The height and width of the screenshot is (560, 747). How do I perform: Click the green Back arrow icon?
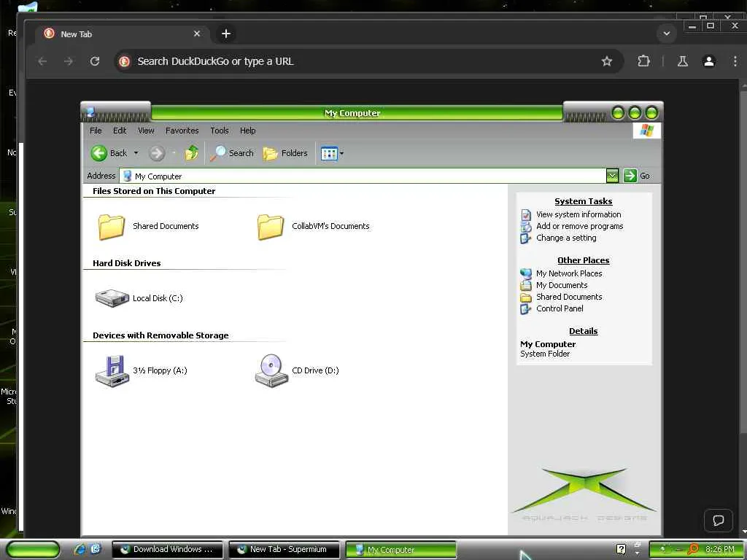coord(99,153)
